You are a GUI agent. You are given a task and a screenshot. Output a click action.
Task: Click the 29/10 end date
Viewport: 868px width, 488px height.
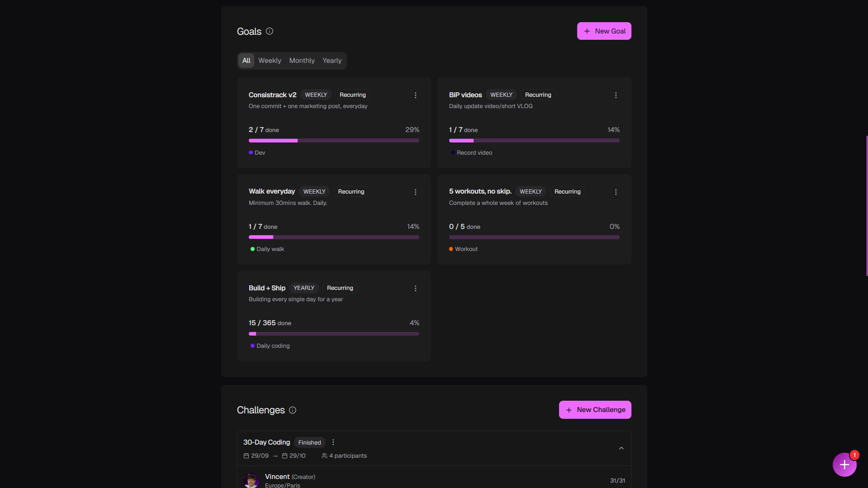294,456
